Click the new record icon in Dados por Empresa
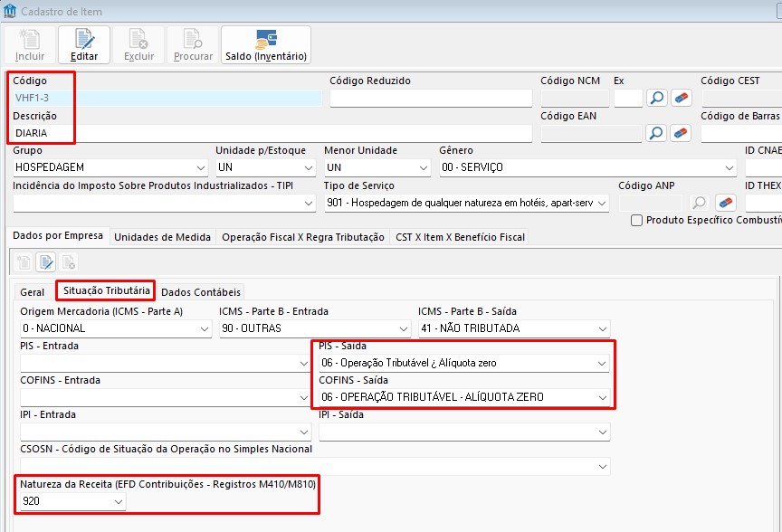This screenshot has height=532, width=782. (24, 261)
